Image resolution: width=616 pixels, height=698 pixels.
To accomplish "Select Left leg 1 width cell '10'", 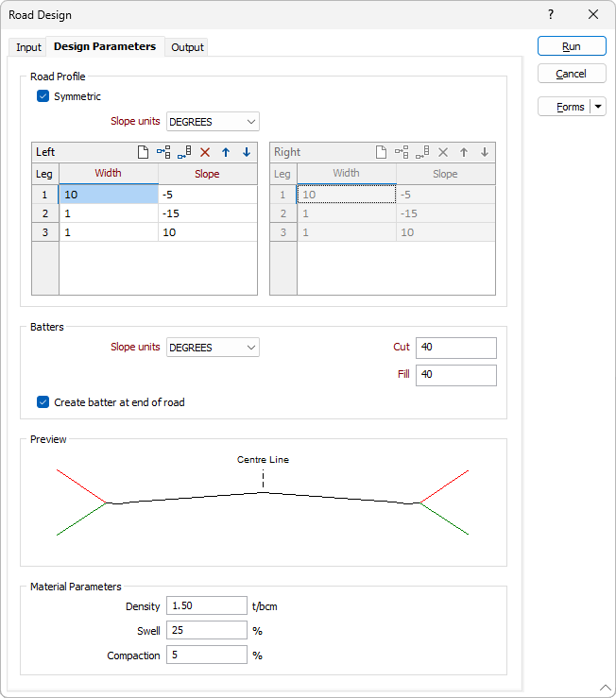I will pos(109,195).
